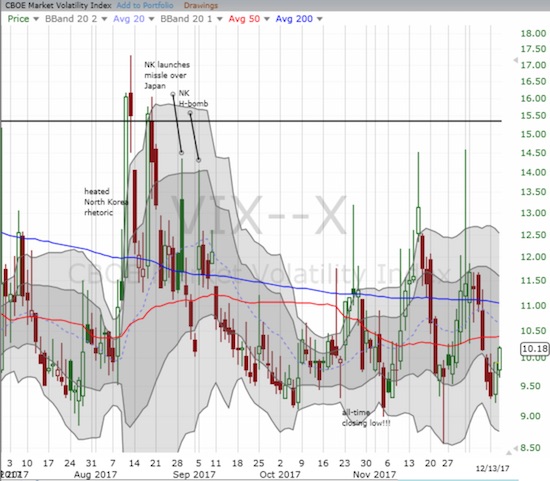
Task: Click the current price tag 10.18
Action: click(x=535, y=349)
